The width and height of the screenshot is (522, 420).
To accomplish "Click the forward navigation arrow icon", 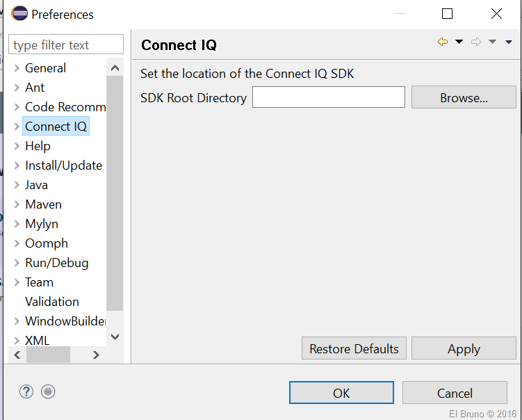I will coord(476,42).
